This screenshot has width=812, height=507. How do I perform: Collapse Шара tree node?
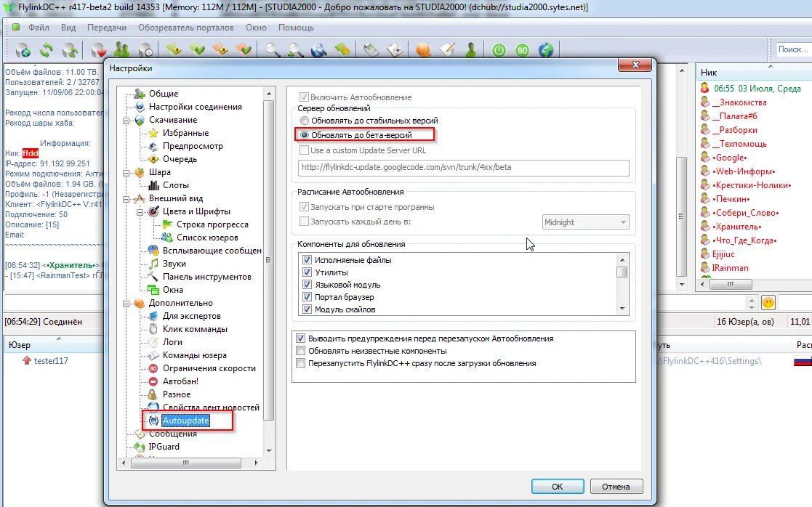tap(126, 173)
